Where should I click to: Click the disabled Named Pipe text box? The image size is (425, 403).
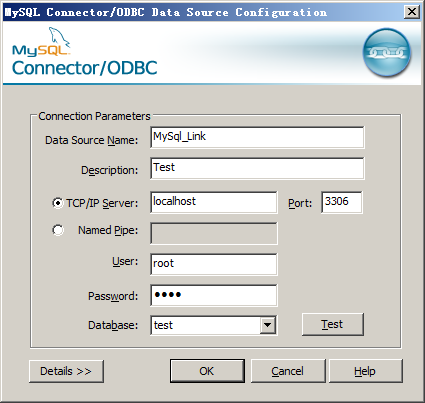coord(214,233)
